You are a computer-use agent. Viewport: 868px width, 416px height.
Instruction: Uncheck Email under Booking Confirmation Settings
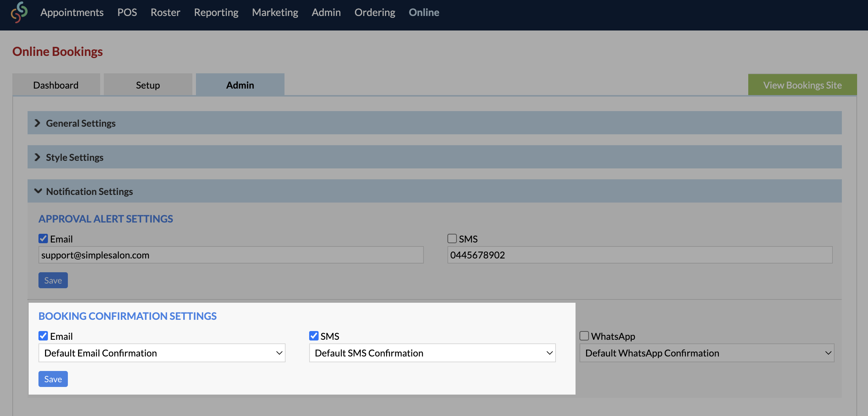pyautogui.click(x=43, y=336)
